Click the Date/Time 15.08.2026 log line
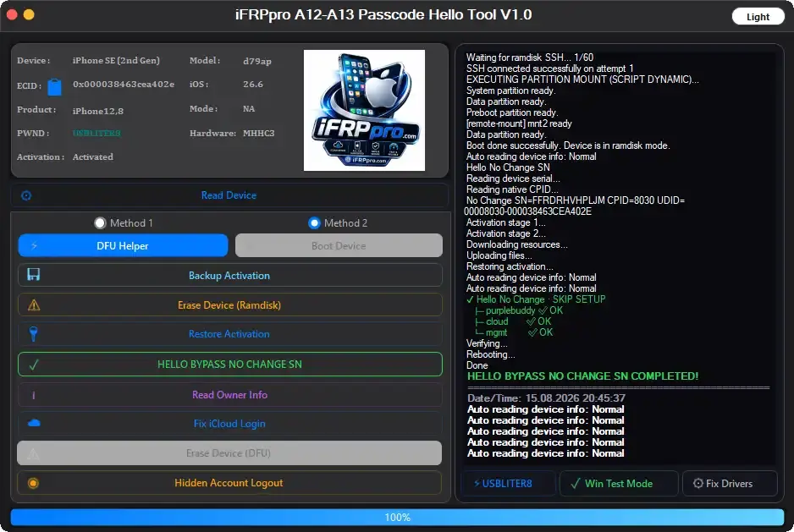The height and width of the screenshot is (532, 794). pyautogui.click(x=546, y=398)
